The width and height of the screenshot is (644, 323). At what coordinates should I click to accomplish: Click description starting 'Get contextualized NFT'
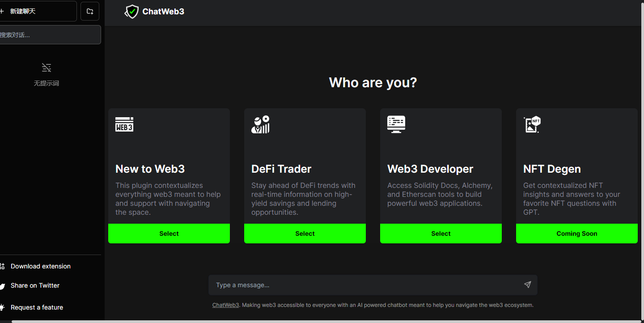[572, 199]
